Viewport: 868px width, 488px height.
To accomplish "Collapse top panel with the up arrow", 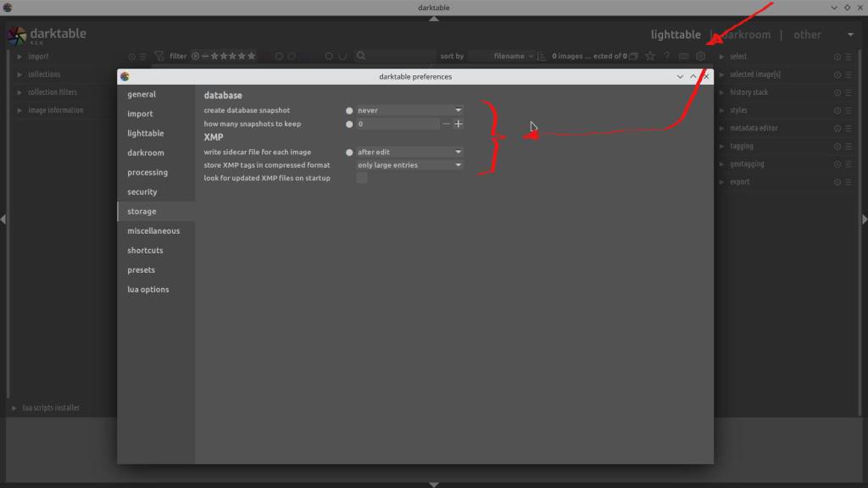I will pos(434,19).
